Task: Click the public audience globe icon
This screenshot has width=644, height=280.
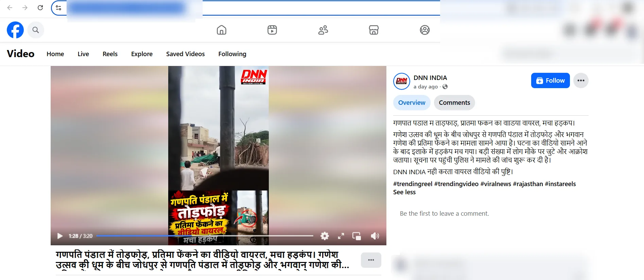Action: point(445,87)
